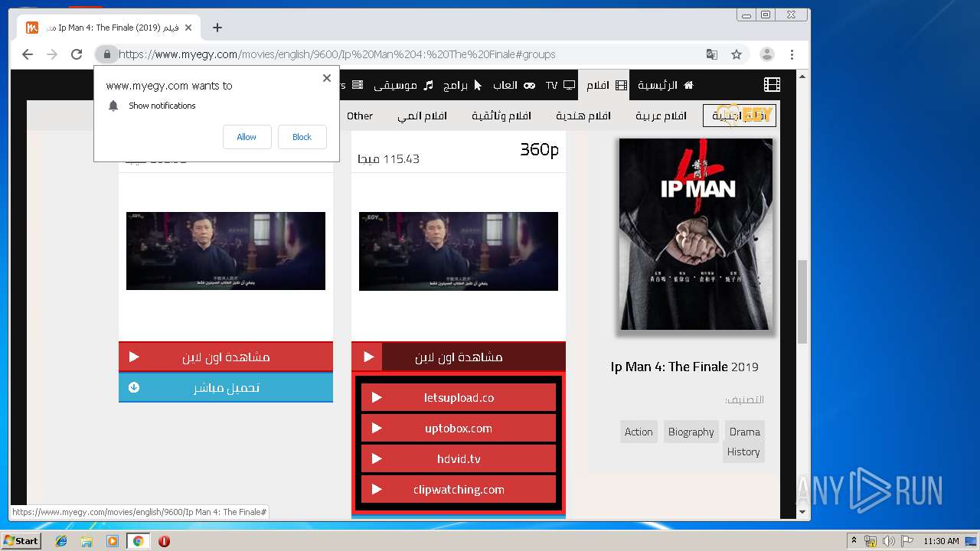
Task: Open الرئيسية home menu item
Action: coord(665,85)
